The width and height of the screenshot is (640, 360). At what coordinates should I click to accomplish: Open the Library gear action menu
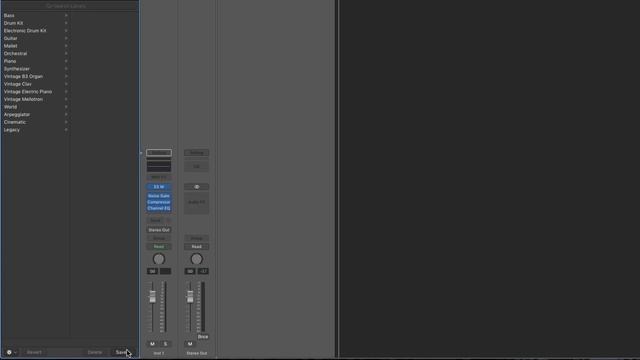pos(11,352)
